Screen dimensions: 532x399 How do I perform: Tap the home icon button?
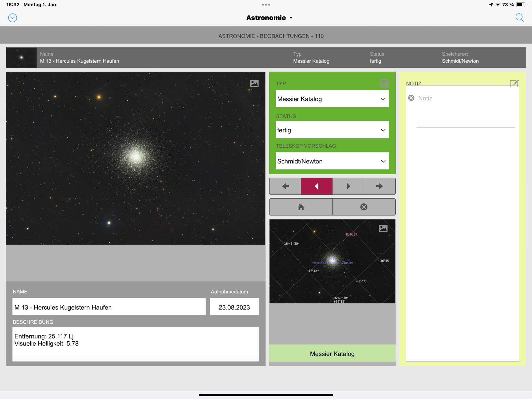click(301, 207)
